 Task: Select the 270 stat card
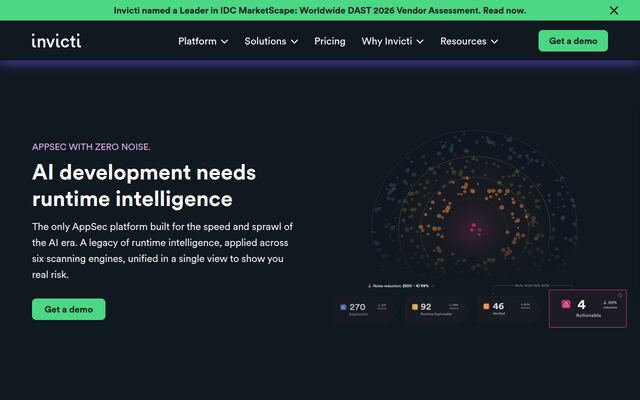tap(364, 309)
